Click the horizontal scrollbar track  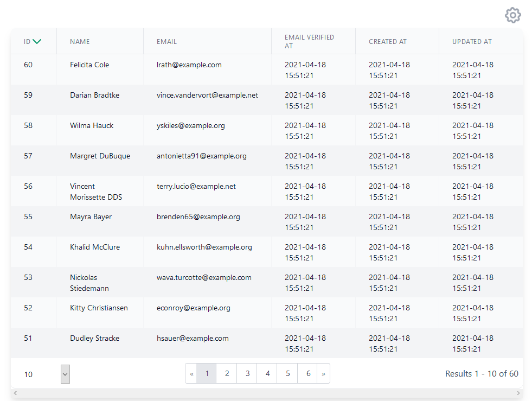267,393
